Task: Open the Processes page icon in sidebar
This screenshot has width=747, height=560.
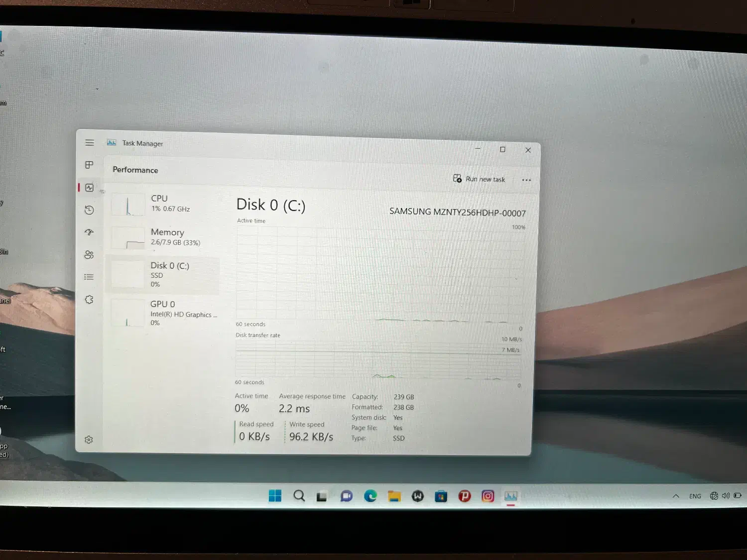Action: tap(90, 165)
